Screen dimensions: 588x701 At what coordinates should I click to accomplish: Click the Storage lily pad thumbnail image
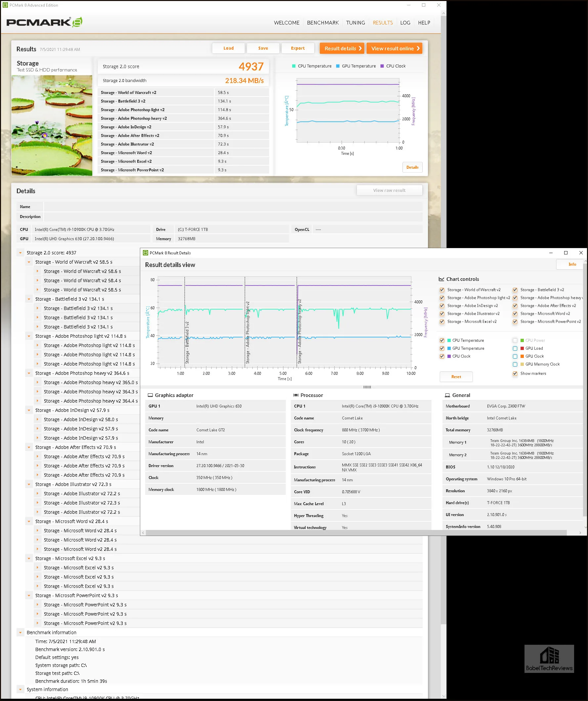(52, 125)
